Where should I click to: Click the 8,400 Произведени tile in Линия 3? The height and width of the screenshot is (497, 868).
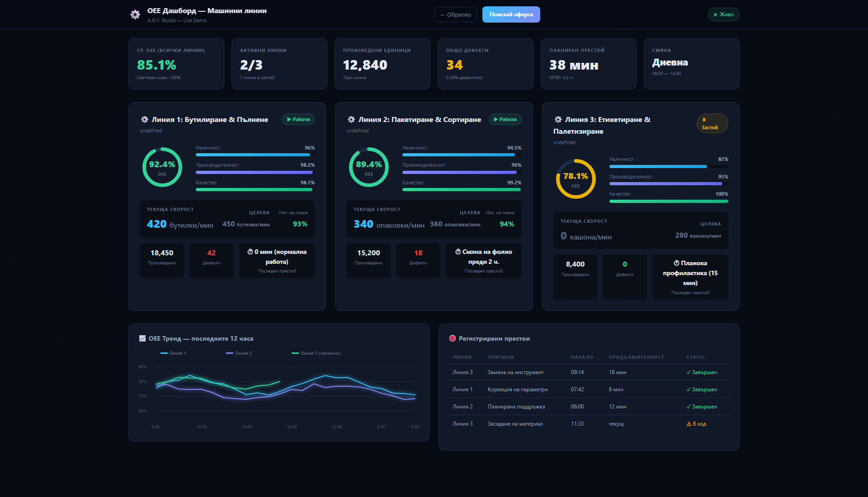click(x=576, y=277)
